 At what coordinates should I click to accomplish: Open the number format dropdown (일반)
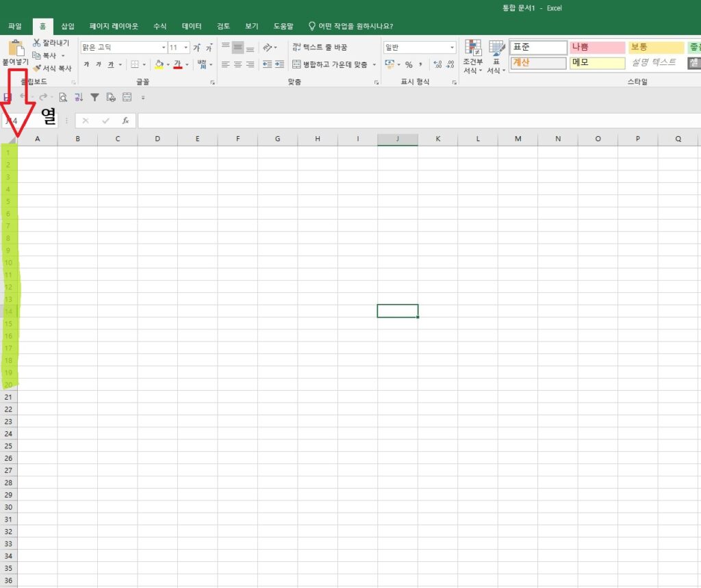tap(452, 47)
